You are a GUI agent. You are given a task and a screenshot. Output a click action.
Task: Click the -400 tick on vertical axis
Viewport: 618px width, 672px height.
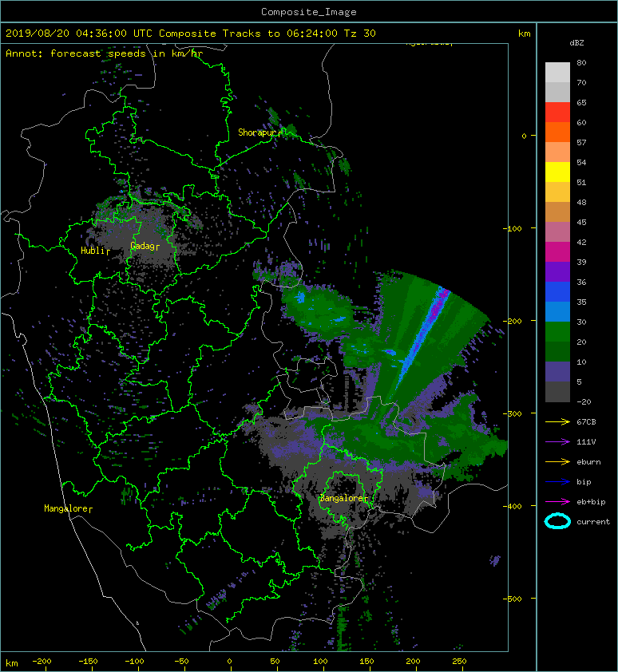tap(512, 506)
